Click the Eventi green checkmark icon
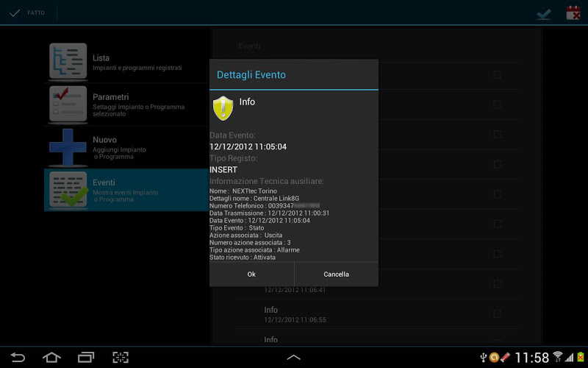Image resolution: width=588 pixels, height=368 pixels. pos(68,190)
